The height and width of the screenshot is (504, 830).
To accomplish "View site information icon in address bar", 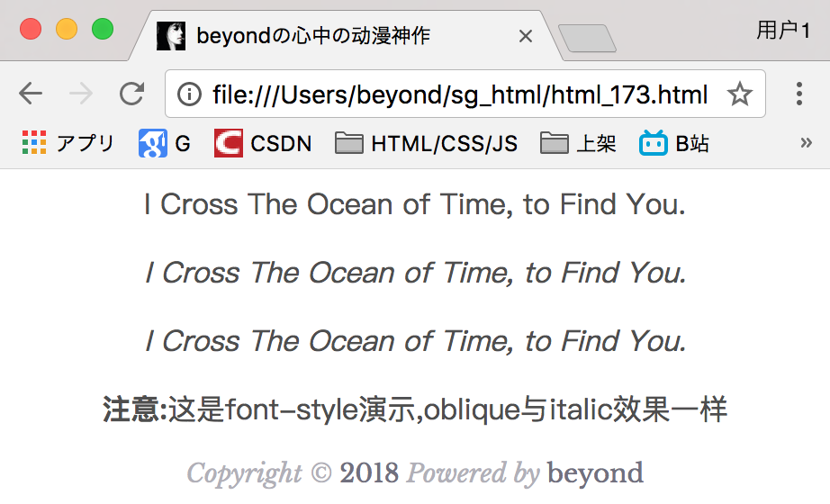I will [189, 94].
